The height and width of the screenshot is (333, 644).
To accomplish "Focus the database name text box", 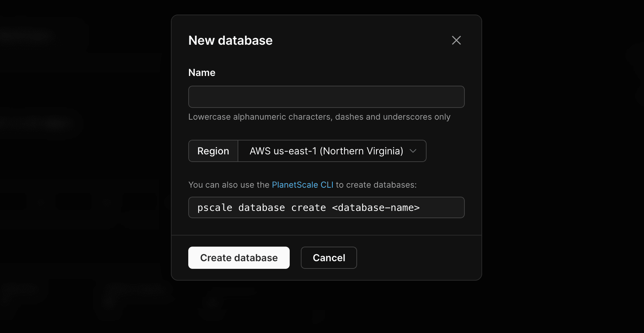I will click(x=326, y=96).
